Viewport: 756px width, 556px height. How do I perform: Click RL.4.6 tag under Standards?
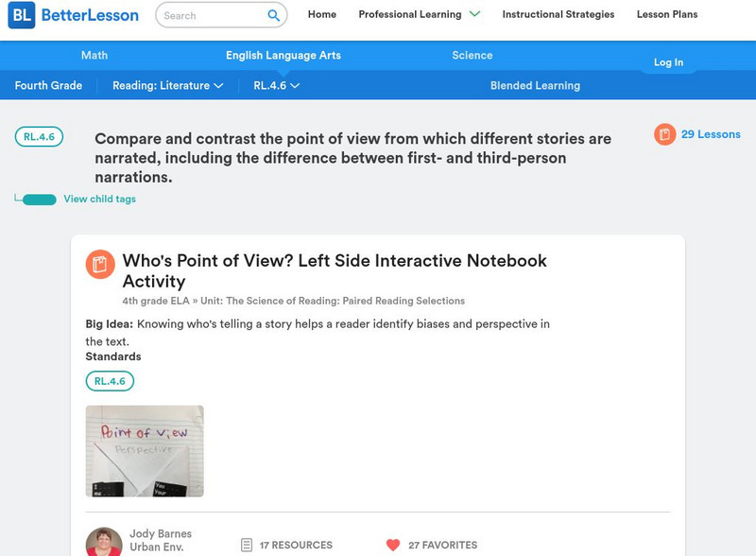click(x=110, y=381)
